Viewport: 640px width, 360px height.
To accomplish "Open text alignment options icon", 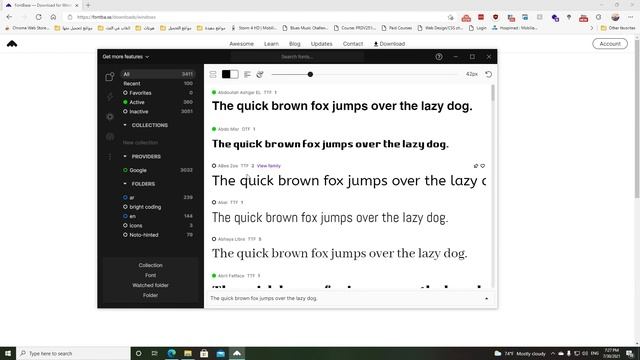I will (x=247, y=74).
